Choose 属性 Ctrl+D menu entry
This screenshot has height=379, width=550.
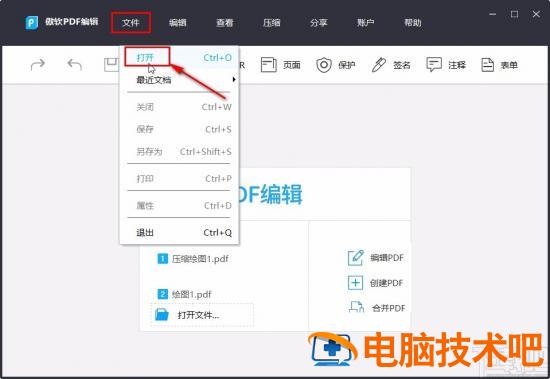coord(179,206)
